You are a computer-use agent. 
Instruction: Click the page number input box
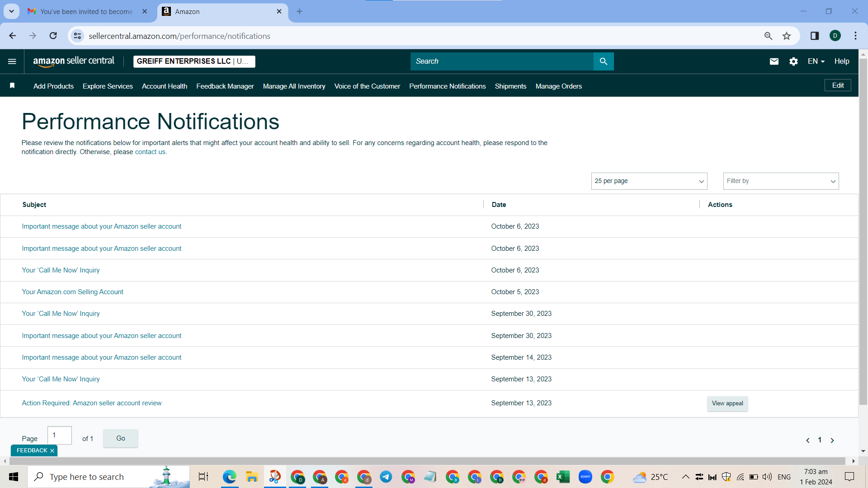click(x=60, y=436)
